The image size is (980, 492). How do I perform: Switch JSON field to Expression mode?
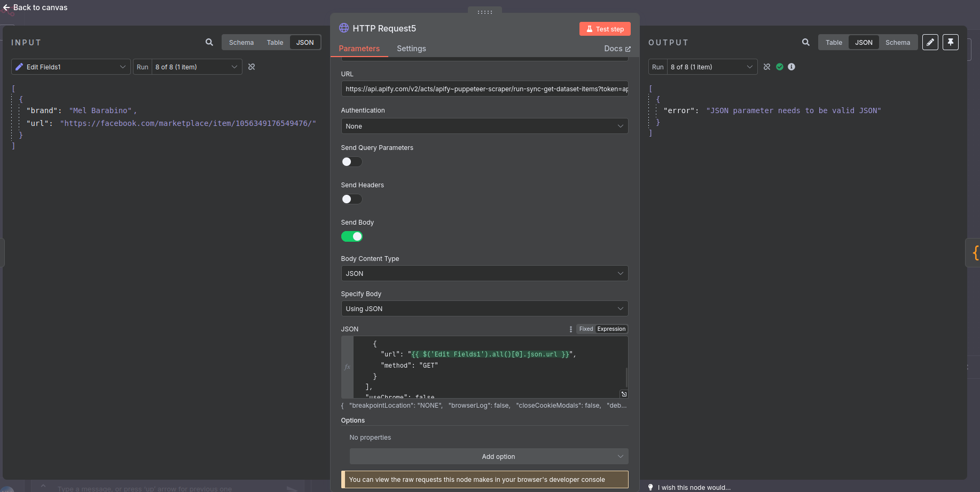[611, 329]
